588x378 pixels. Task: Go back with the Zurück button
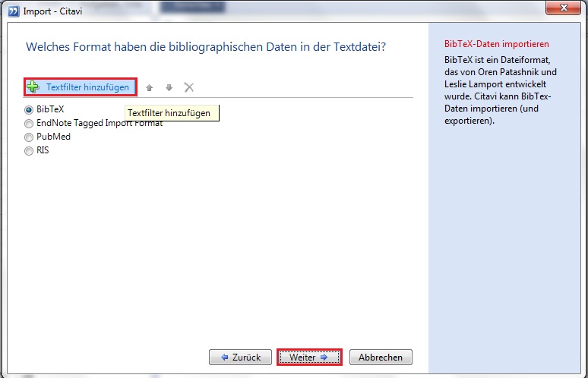[x=239, y=357]
